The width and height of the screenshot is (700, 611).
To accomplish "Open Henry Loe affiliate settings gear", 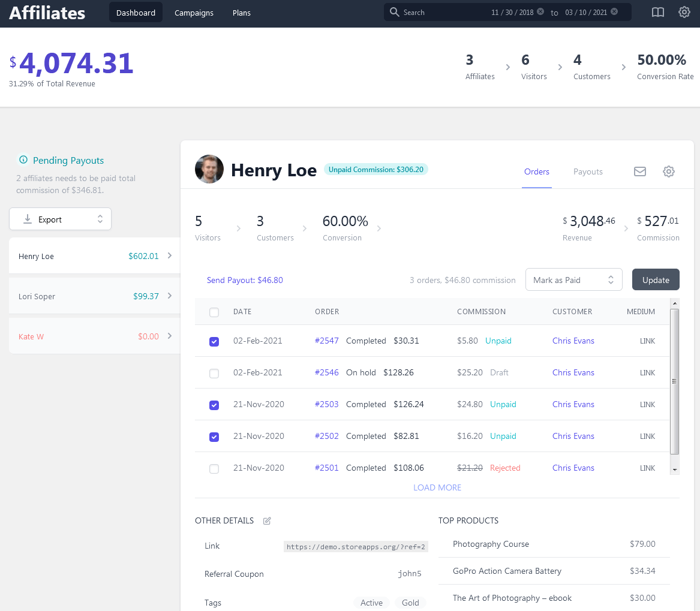I will pos(668,171).
